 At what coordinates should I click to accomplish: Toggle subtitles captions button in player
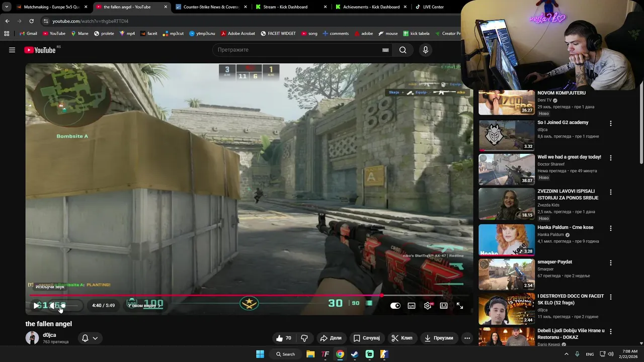tap(412, 306)
